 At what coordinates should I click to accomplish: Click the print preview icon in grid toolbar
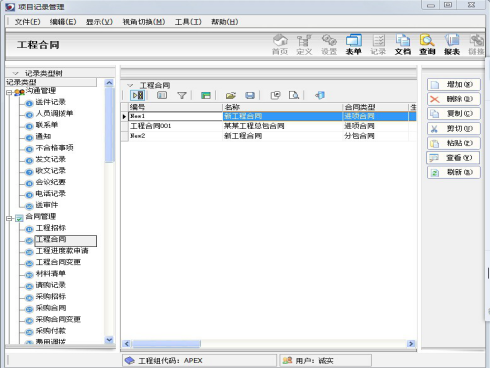pyautogui.click(x=294, y=96)
